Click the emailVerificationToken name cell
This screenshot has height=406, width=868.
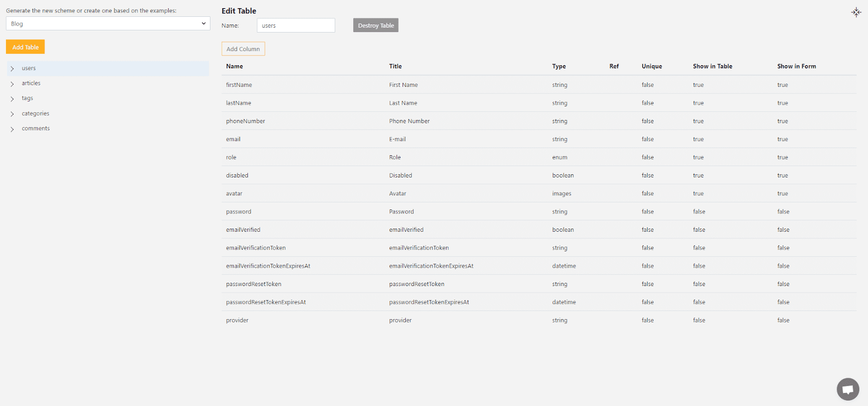[x=256, y=248]
